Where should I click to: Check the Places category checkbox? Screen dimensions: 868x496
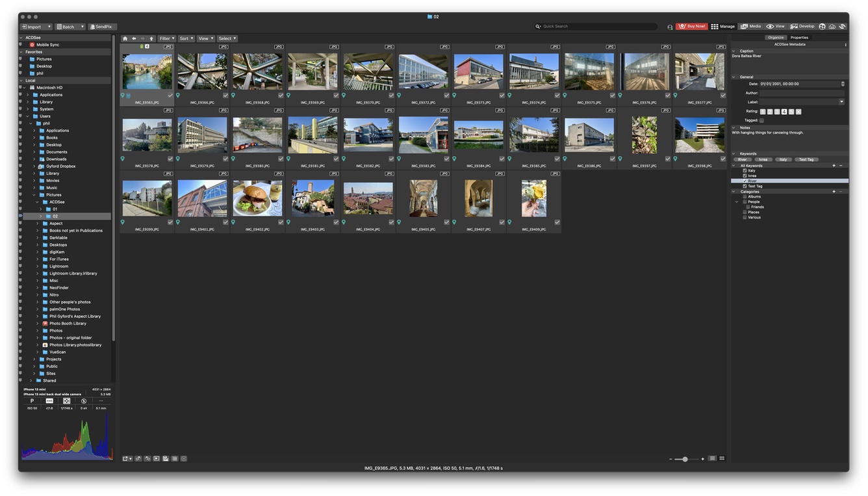click(x=745, y=213)
